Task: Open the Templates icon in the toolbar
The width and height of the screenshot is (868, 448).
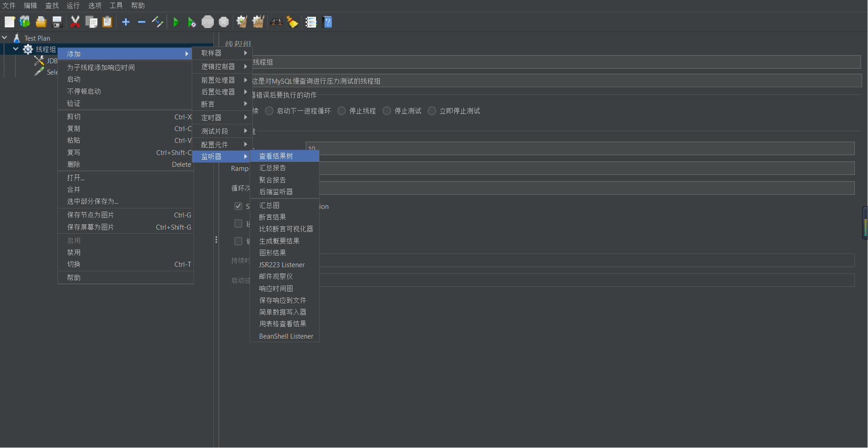Action: (x=25, y=22)
